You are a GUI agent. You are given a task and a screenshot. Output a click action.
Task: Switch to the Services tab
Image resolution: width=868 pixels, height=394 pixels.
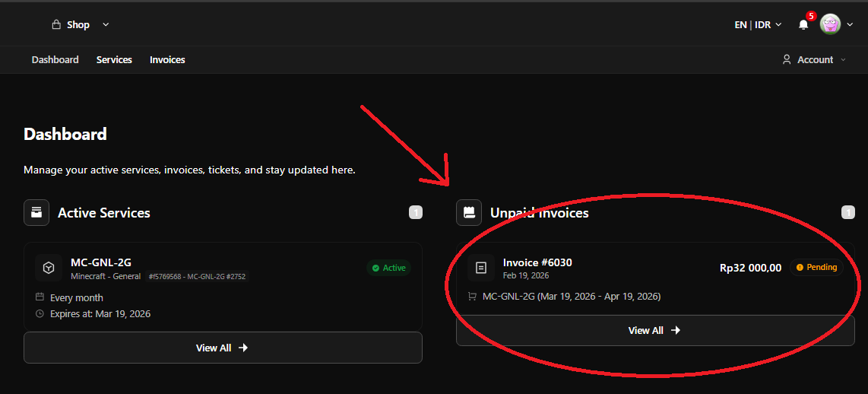(114, 59)
